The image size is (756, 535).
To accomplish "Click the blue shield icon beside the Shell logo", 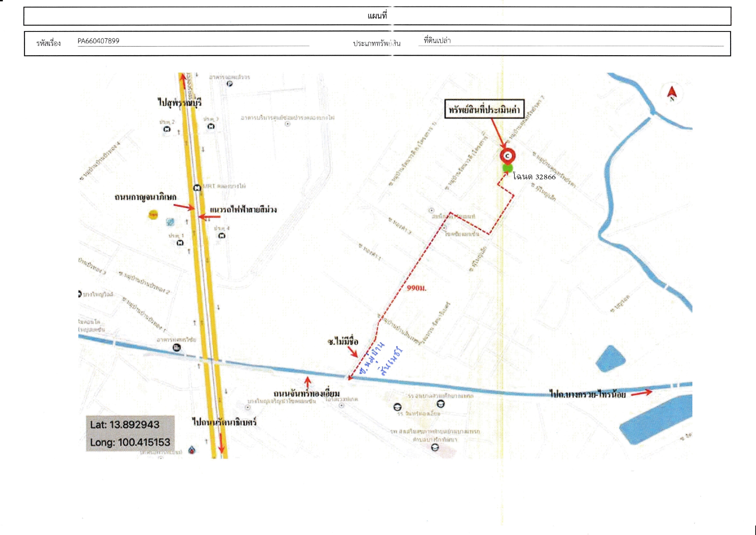I will click(170, 222).
